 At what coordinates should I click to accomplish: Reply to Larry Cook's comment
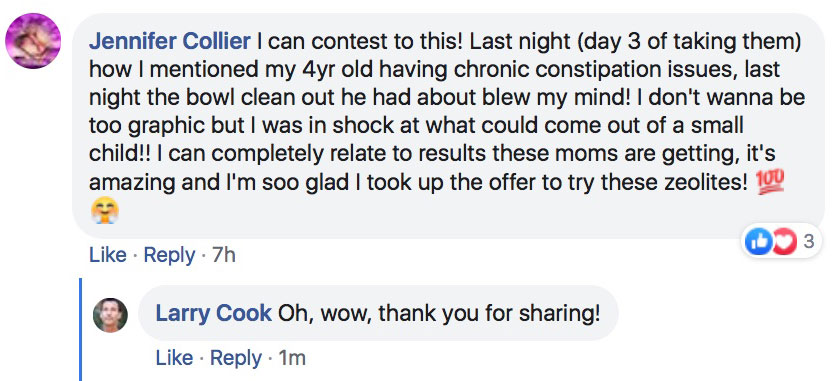point(236,358)
